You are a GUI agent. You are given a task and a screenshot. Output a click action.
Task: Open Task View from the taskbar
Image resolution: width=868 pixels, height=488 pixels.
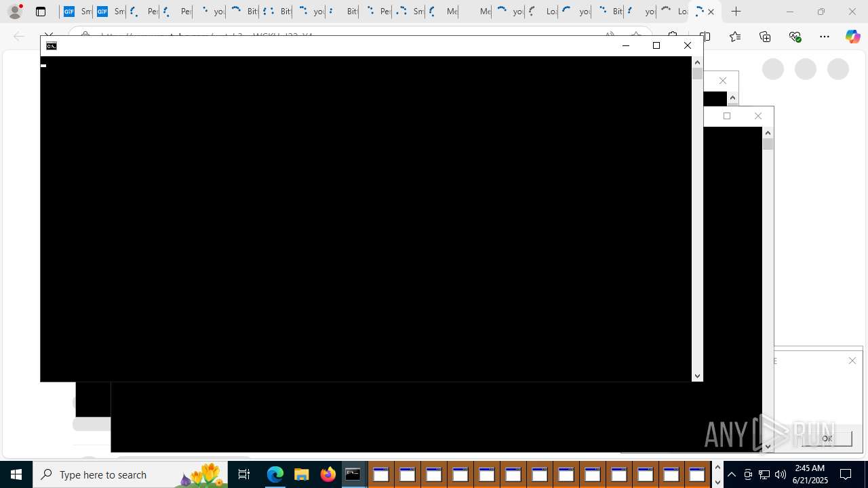click(x=244, y=474)
